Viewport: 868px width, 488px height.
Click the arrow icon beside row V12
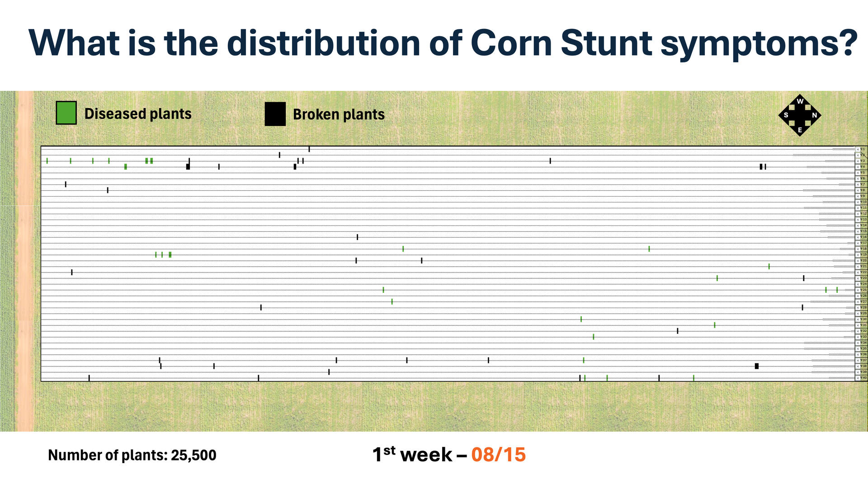[x=858, y=214]
